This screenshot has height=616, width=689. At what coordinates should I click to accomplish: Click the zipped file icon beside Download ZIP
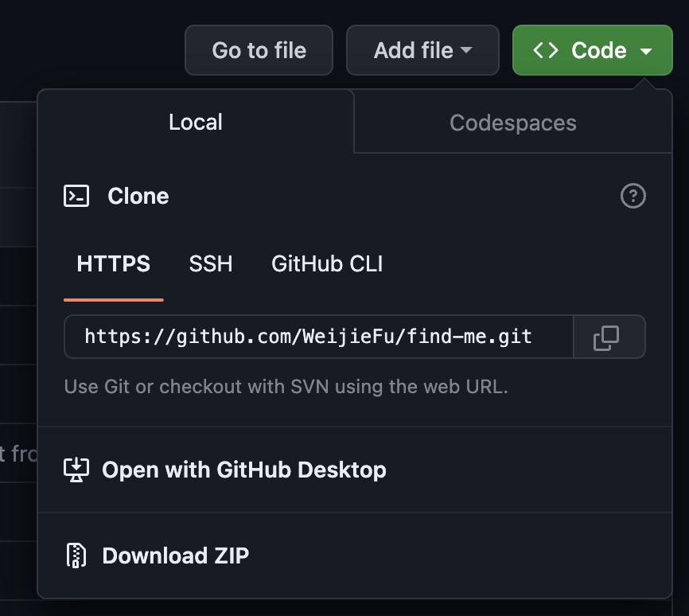click(76, 555)
